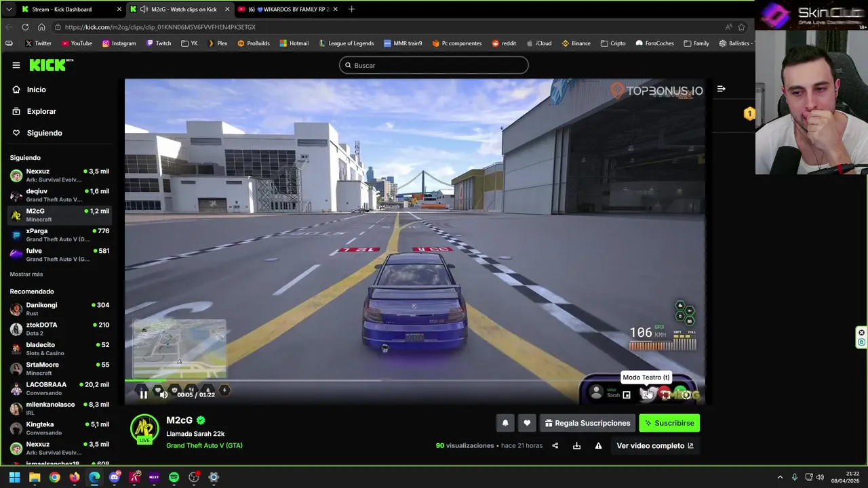Download the clip
This screenshot has height=488, width=868.
pos(576,445)
